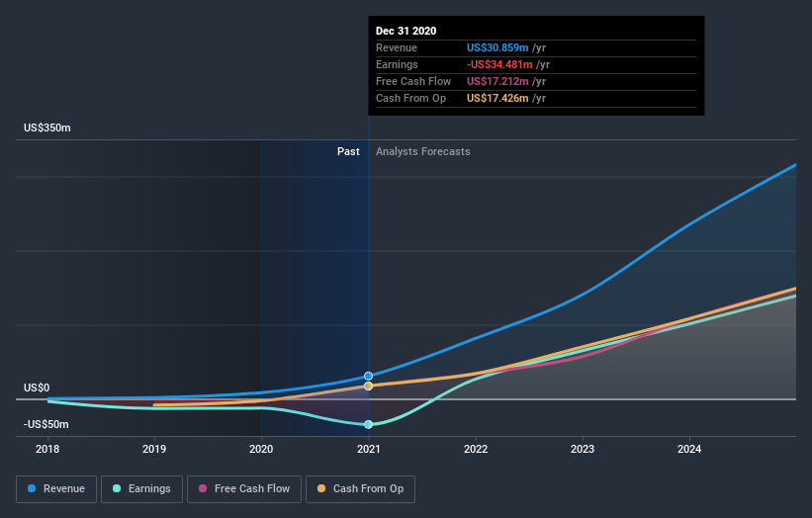Viewport: 812px width, 518px height.
Task: Click the -US$34.481m earnings value
Action: tap(499, 64)
